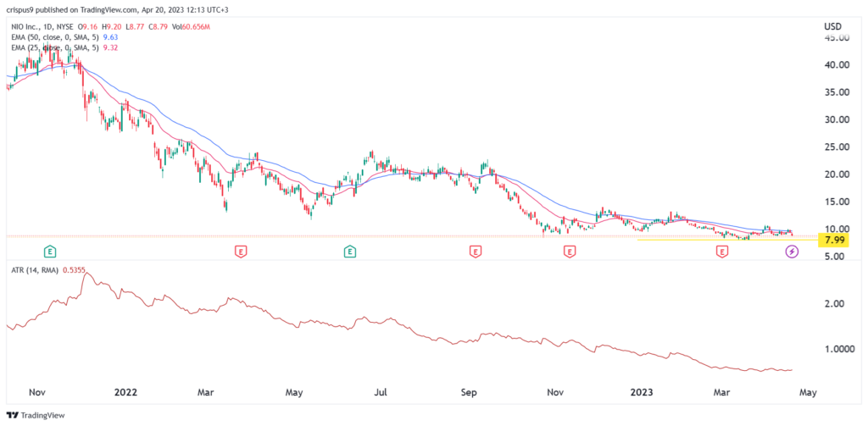Image resolution: width=868 pixels, height=426 pixels.
Task: Click the red earnings marker near April 2022
Action: click(240, 252)
